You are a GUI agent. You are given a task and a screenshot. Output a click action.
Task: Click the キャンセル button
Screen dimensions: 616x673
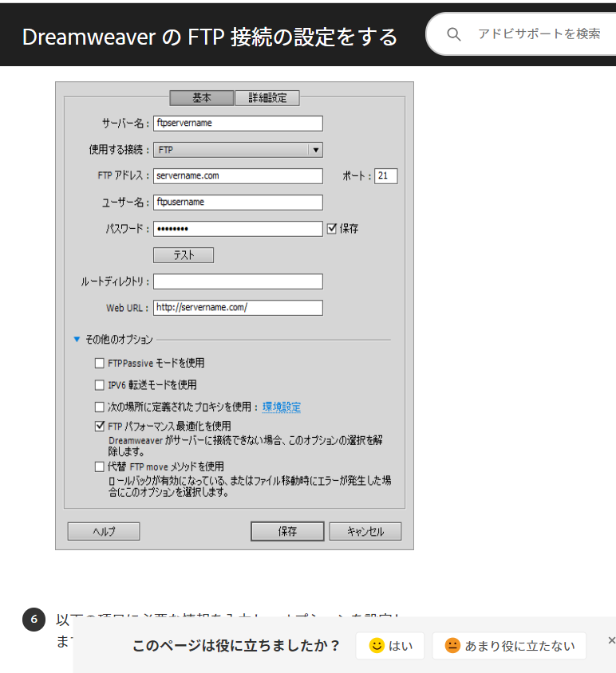click(x=365, y=531)
